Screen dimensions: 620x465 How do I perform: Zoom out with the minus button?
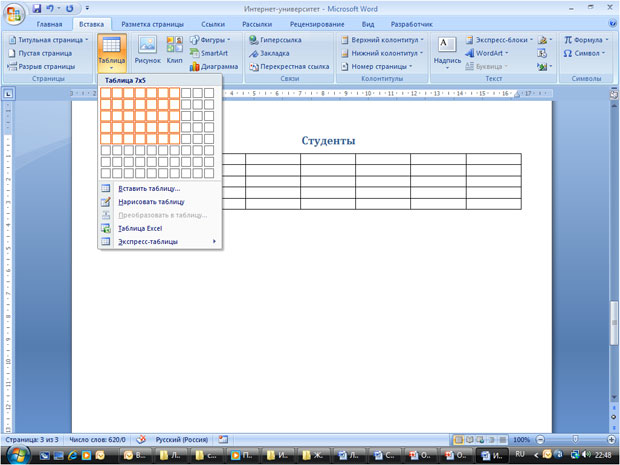click(540, 440)
